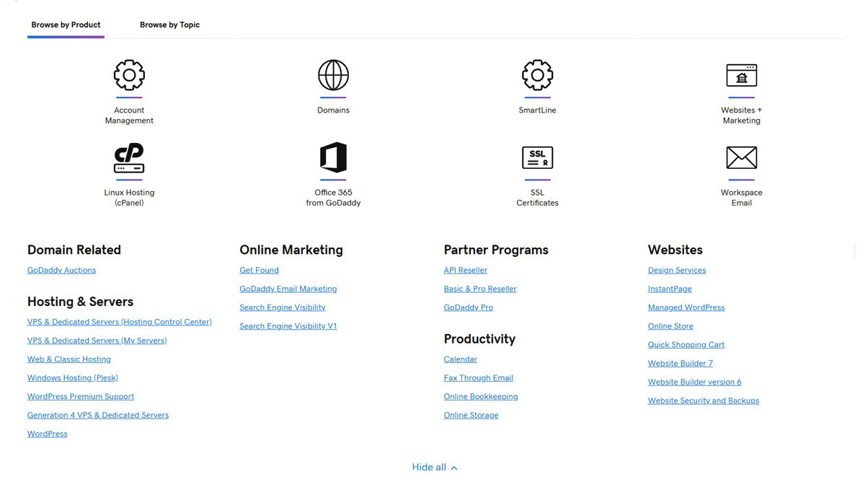Click the Domain Related heading
Viewport: 868px width, 495px height.
(x=74, y=250)
